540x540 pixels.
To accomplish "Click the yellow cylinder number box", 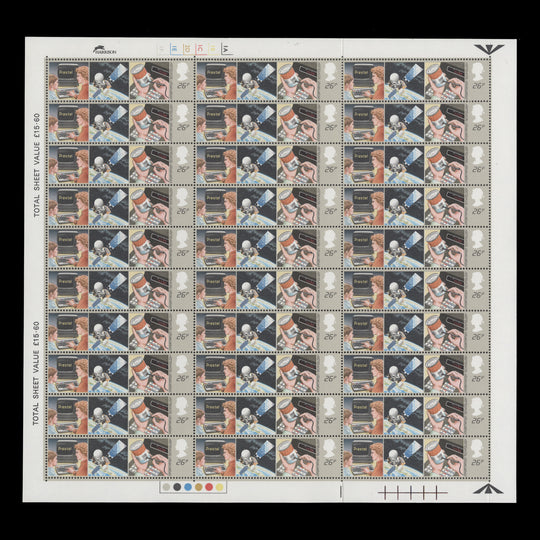I will [x=214, y=49].
